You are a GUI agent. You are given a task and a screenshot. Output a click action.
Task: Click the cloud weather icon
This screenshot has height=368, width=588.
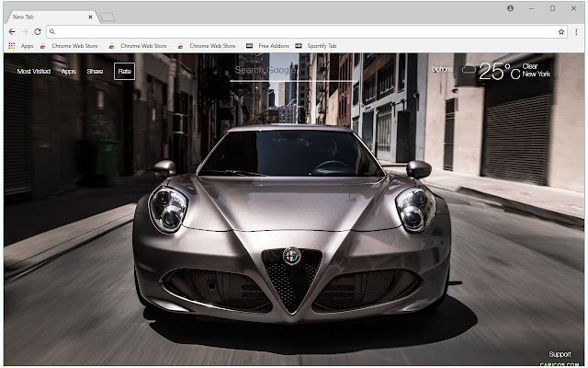(469, 69)
